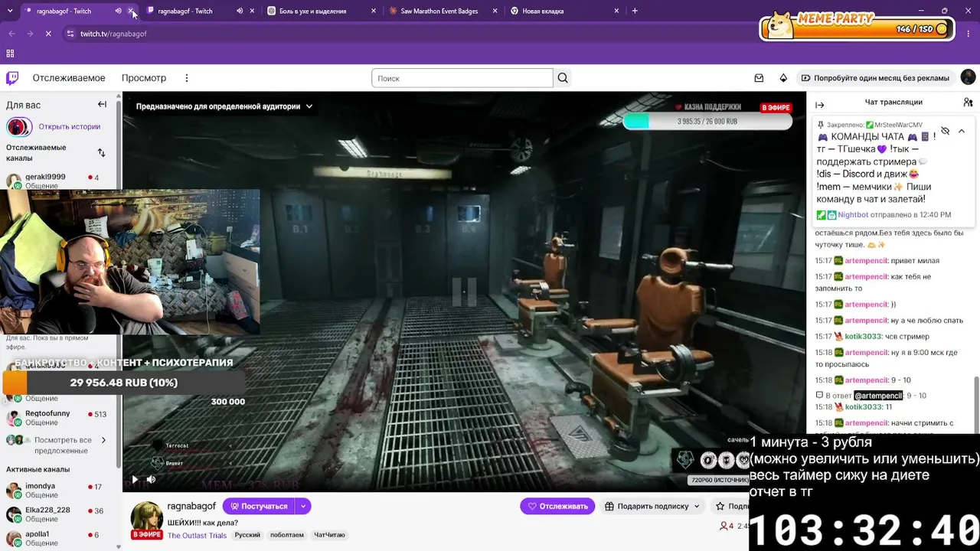The image size is (980, 551).
Task: Click Открыть истории link in sidebar
Action: click(70, 126)
